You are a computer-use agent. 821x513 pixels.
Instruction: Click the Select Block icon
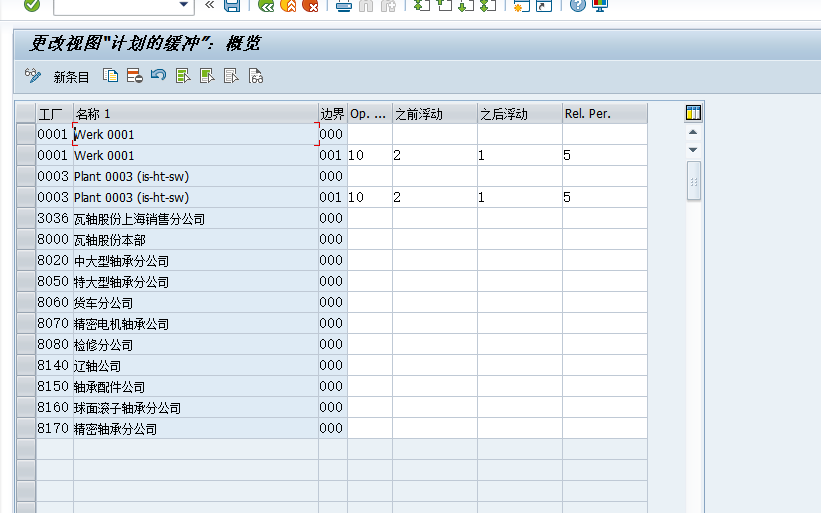click(x=207, y=76)
